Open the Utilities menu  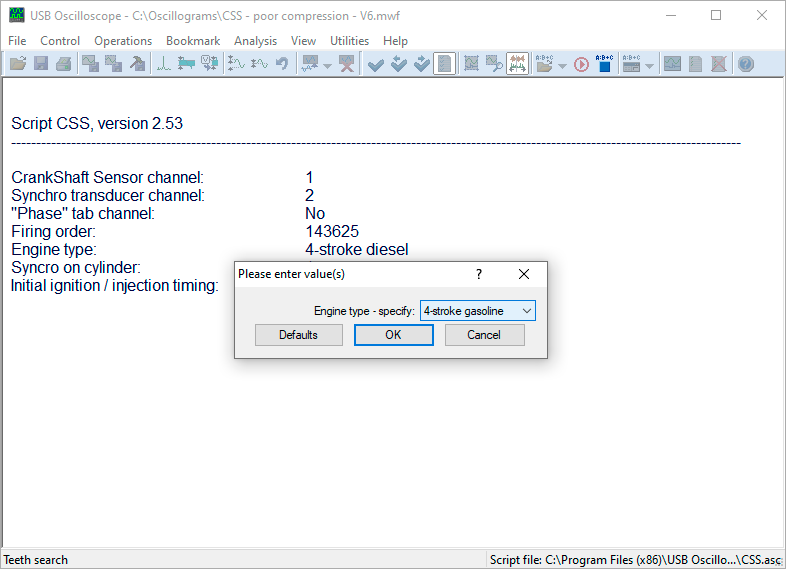[349, 41]
